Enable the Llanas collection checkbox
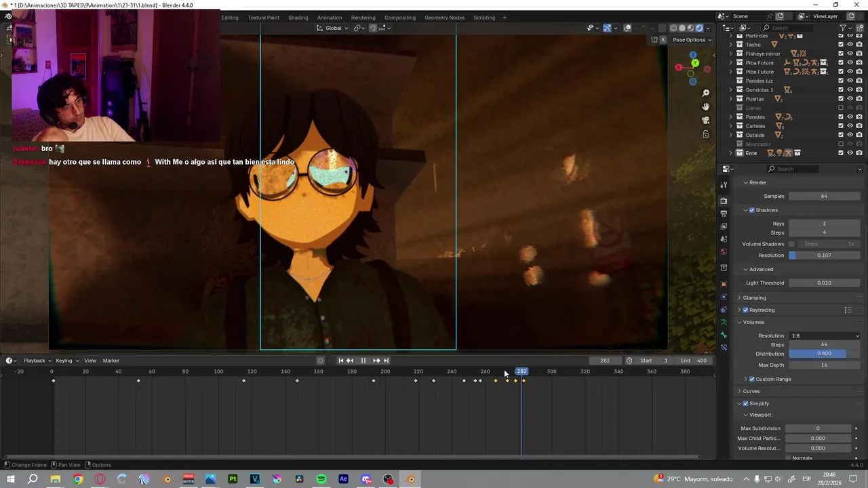The image size is (868, 488). [841, 108]
